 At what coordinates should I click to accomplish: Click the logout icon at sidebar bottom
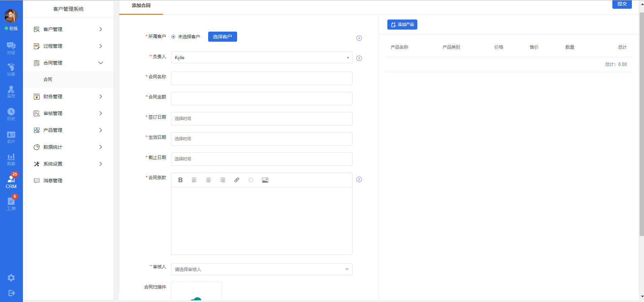pyautogui.click(x=11, y=293)
